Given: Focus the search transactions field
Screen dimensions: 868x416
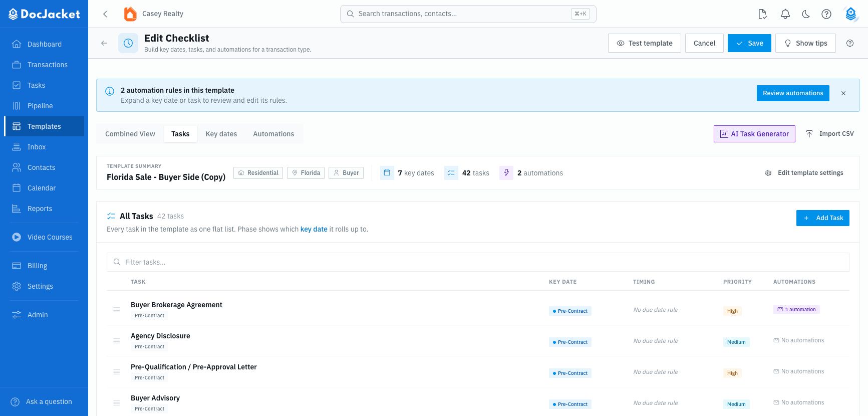Looking at the screenshot, I should tap(468, 14).
